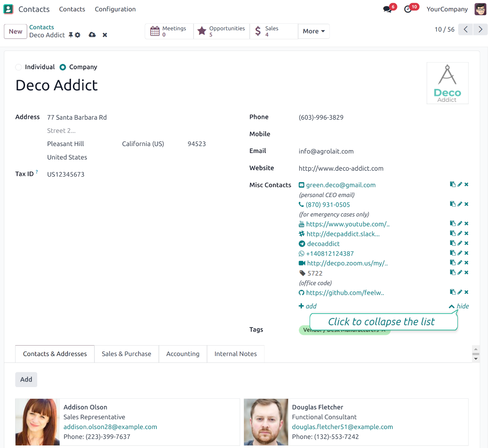Delete the 5722 office code entry

point(466,273)
